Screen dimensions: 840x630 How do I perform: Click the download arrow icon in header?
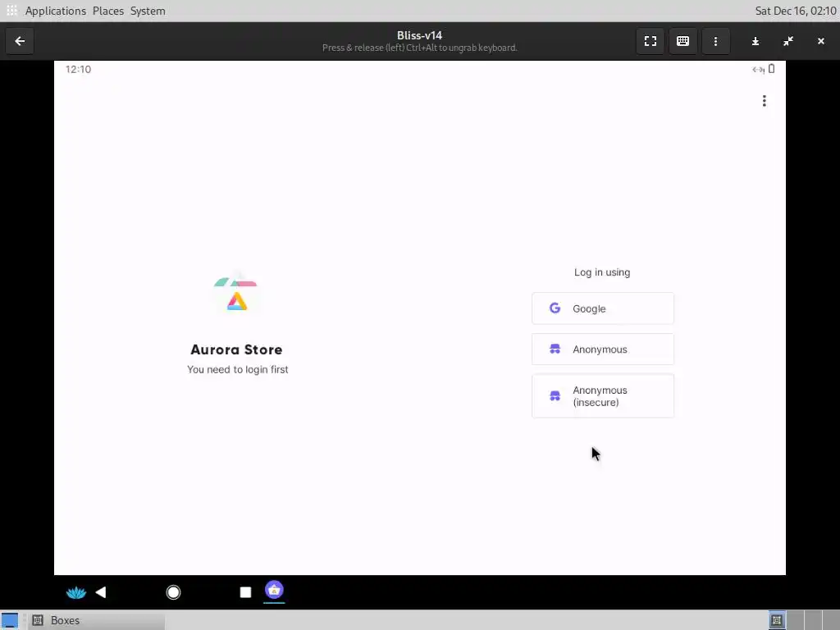pos(756,41)
